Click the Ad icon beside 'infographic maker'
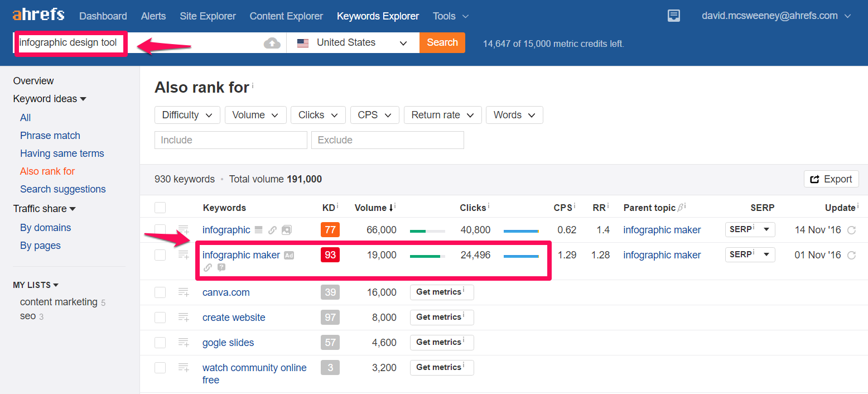 point(289,255)
